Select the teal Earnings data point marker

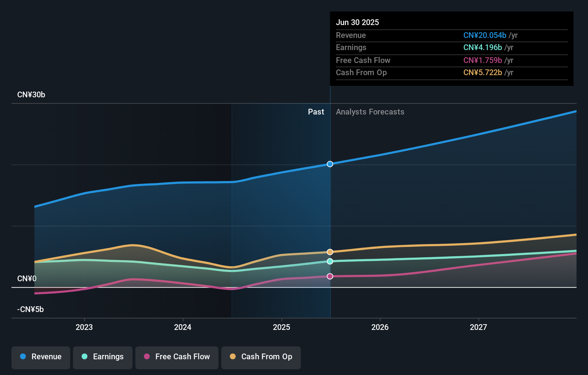point(330,261)
